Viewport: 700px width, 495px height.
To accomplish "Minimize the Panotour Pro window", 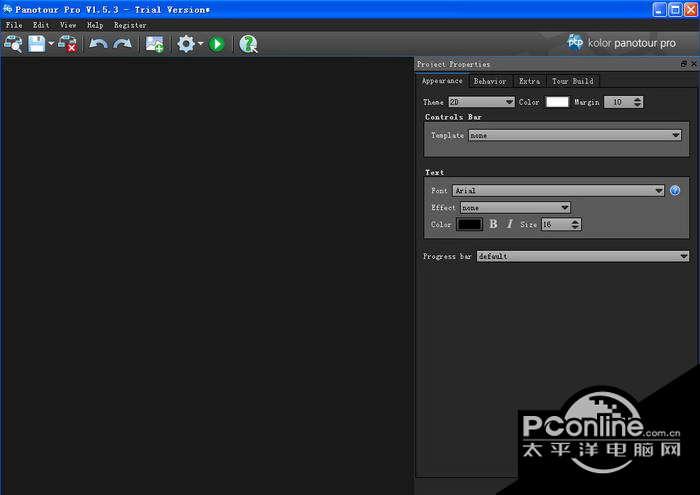I will (659, 9).
